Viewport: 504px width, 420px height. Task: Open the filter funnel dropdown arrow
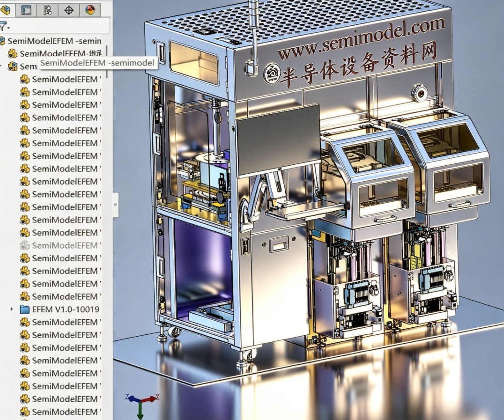click(x=9, y=28)
